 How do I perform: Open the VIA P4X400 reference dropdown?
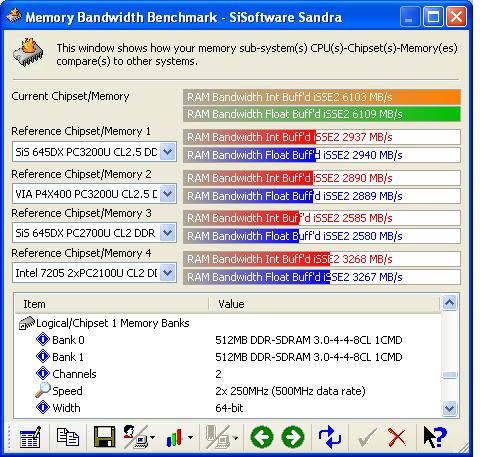pyautogui.click(x=168, y=194)
